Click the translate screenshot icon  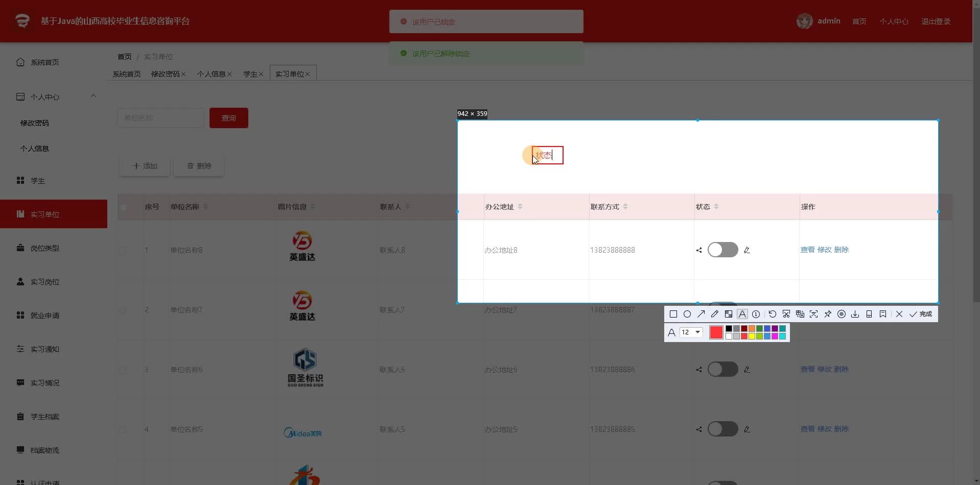pyautogui.click(x=800, y=314)
